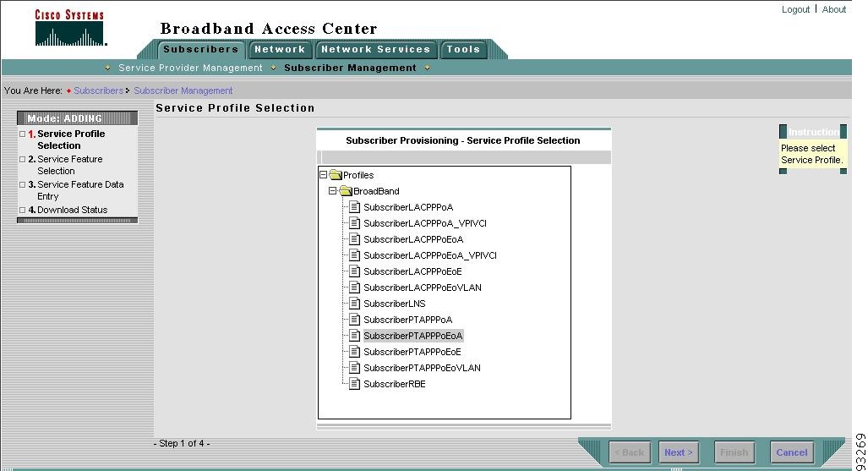
Task: Click the document icon beside SubscriberLACPPPoEoA_VPIVCI
Action: [x=355, y=255]
